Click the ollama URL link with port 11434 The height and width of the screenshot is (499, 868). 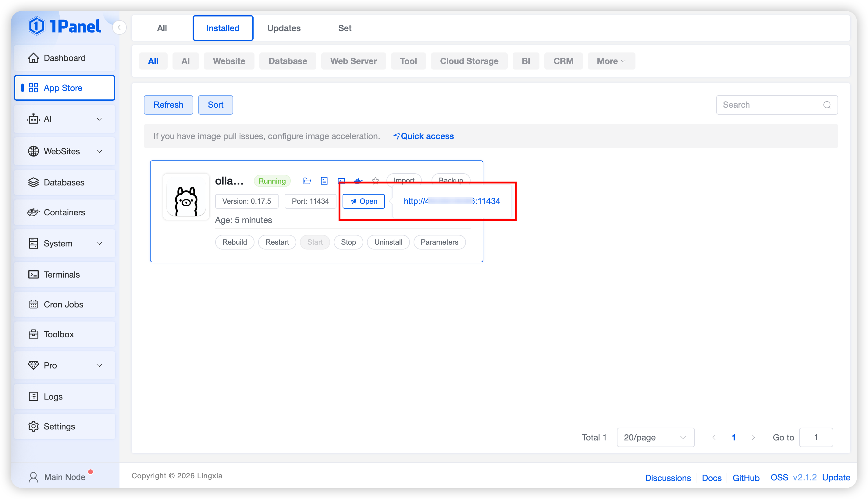click(451, 201)
